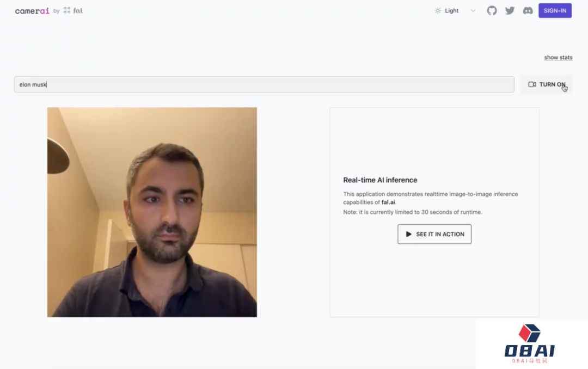Click the camera icon on Turn On
The height and width of the screenshot is (369, 588).
pos(532,84)
